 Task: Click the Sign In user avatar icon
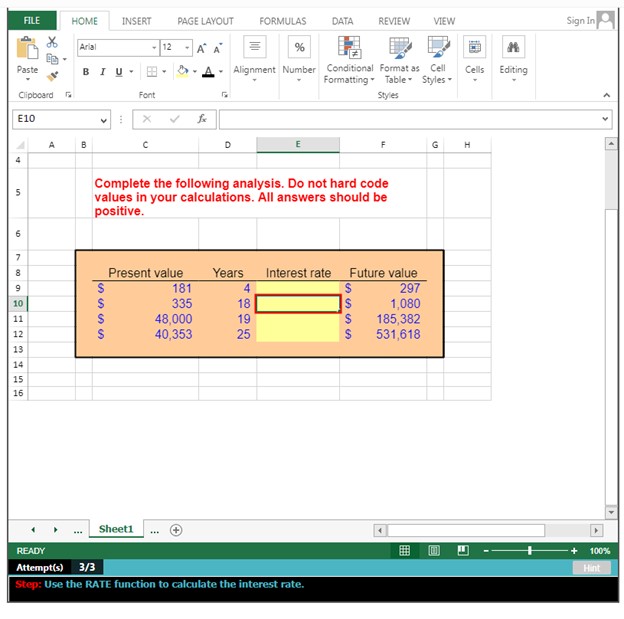coord(606,20)
